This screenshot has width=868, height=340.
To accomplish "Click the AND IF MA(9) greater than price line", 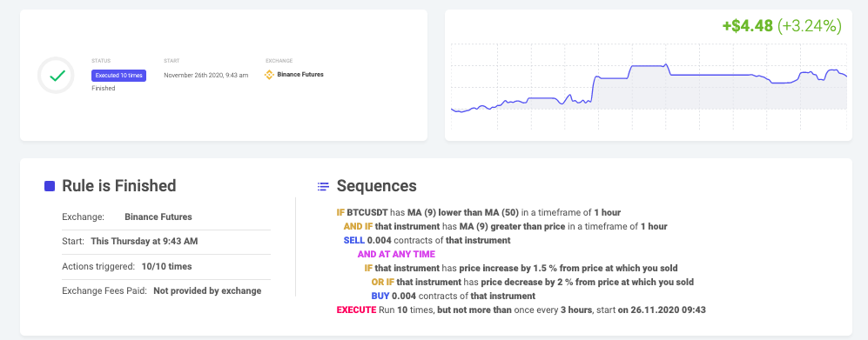I will [506, 227].
